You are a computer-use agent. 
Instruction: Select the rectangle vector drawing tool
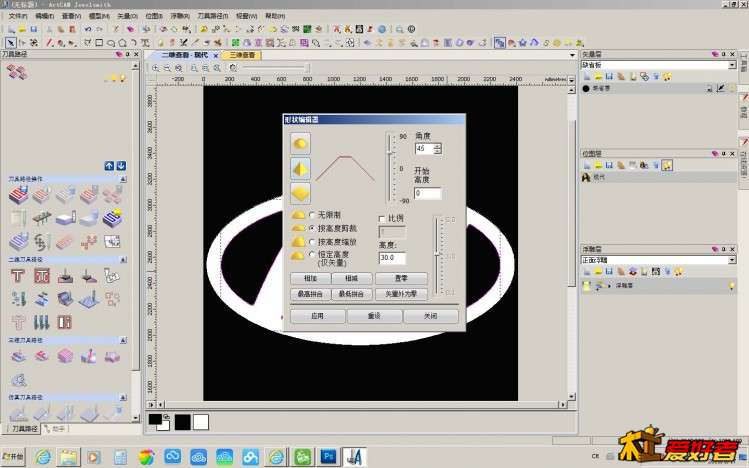tap(99, 43)
